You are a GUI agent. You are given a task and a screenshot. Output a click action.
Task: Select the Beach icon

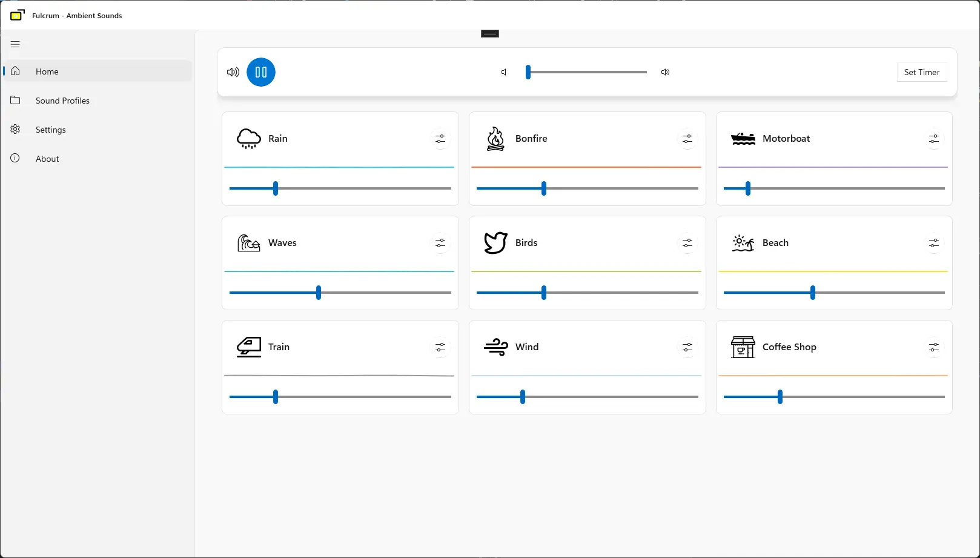coord(743,242)
